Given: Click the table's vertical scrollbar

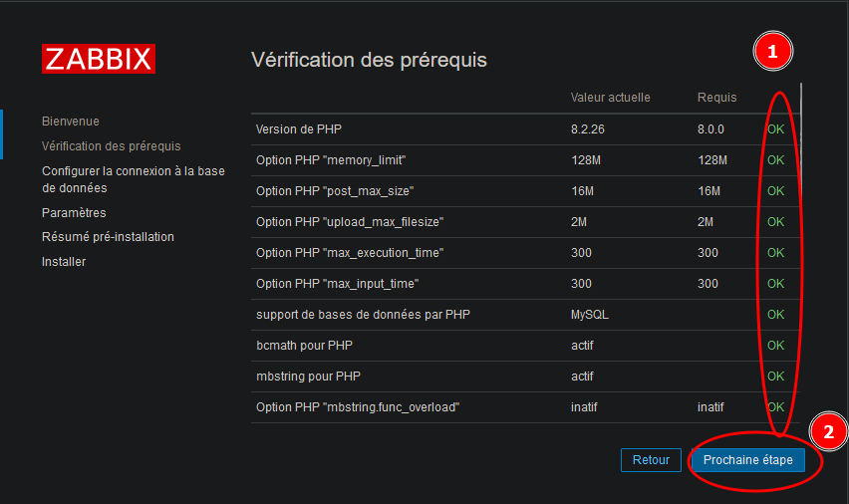Looking at the screenshot, I should tap(801, 110).
